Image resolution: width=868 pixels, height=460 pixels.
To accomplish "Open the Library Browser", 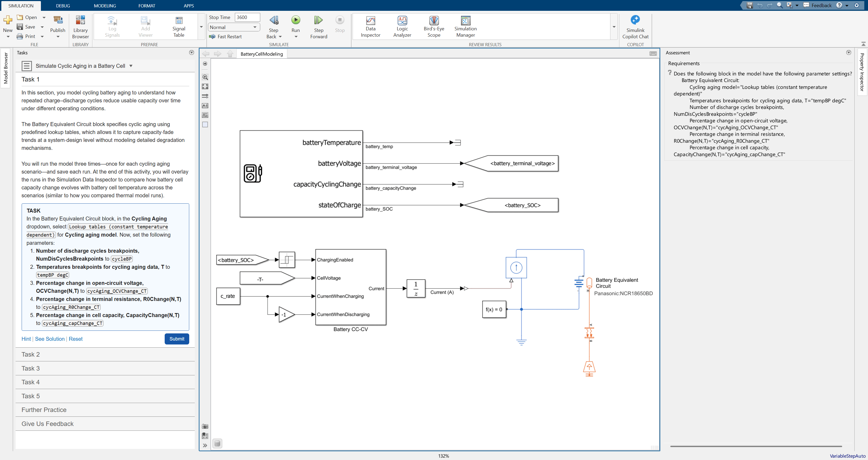I will (80, 27).
